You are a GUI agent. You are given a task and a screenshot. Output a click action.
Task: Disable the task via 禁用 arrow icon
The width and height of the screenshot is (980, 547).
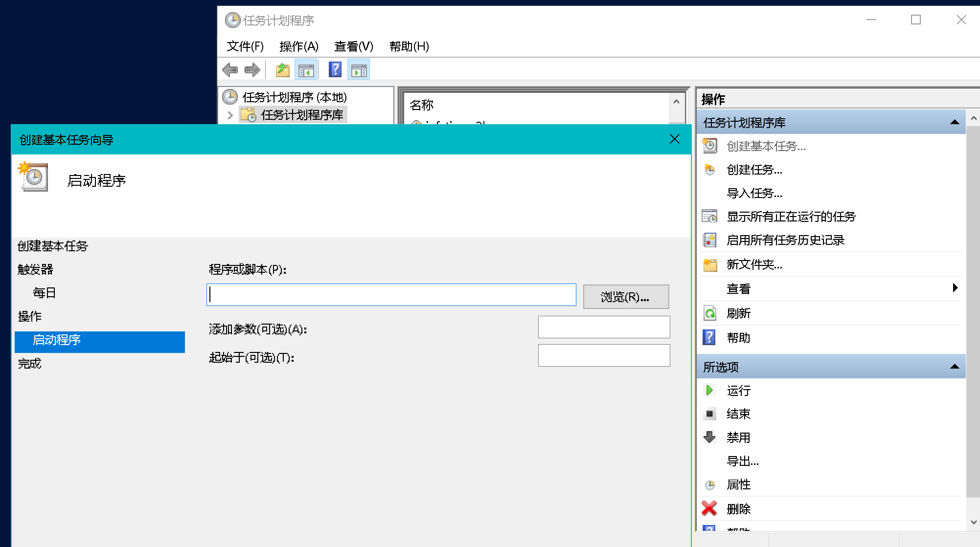[709, 437]
